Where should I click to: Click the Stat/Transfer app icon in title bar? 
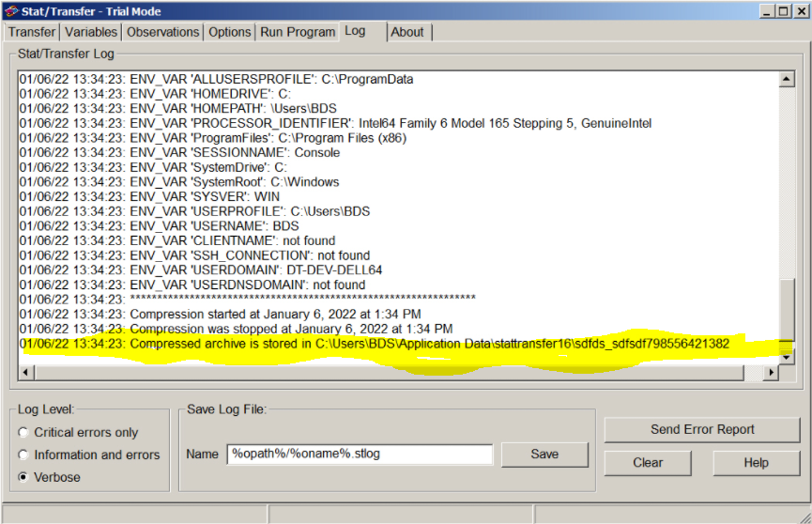pos(11,11)
